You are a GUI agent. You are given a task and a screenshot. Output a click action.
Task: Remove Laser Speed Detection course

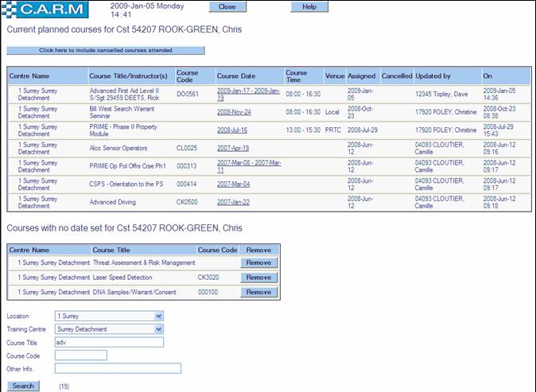258,278
